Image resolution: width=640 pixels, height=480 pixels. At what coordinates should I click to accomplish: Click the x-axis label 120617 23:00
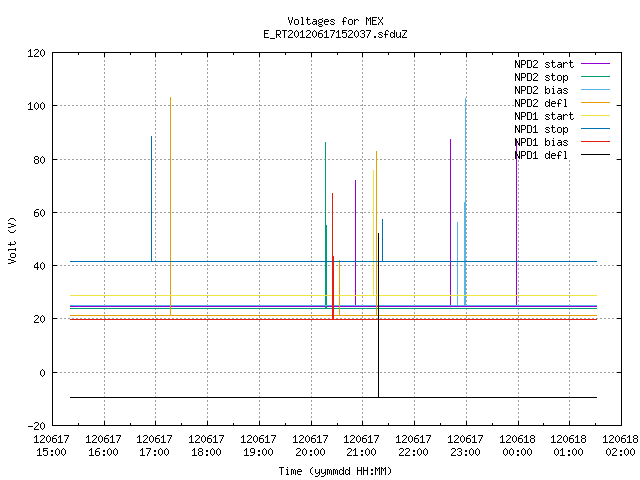[465, 446]
